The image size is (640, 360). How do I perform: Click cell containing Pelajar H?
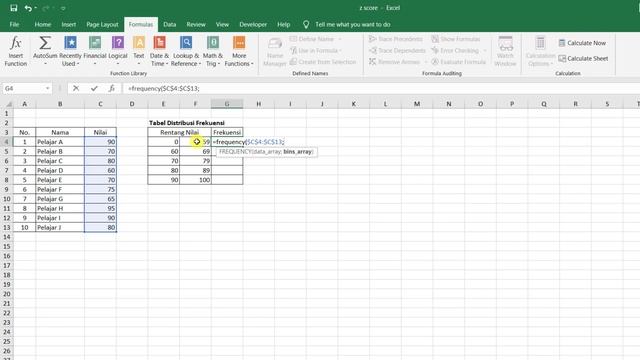[60, 208]
